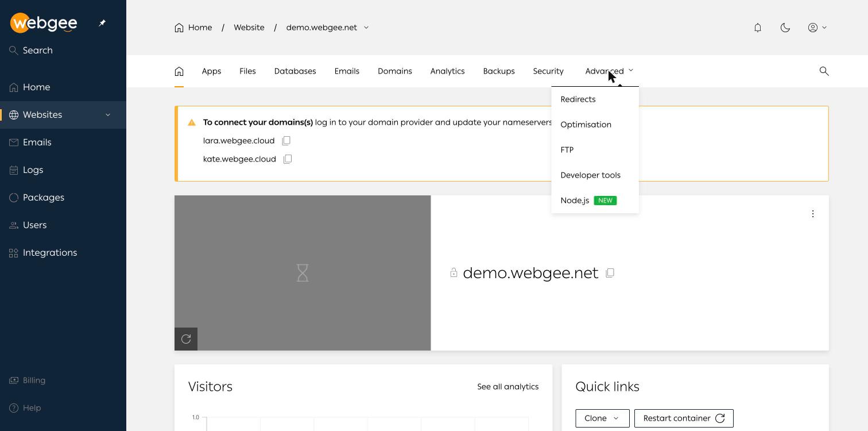Click Restart container button
This screenshot has height=431, width=868.
click(x=684, y=418)
